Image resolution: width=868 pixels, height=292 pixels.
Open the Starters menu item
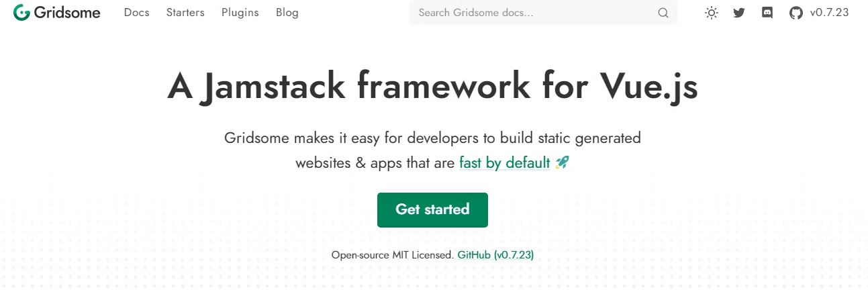(185, 13)
